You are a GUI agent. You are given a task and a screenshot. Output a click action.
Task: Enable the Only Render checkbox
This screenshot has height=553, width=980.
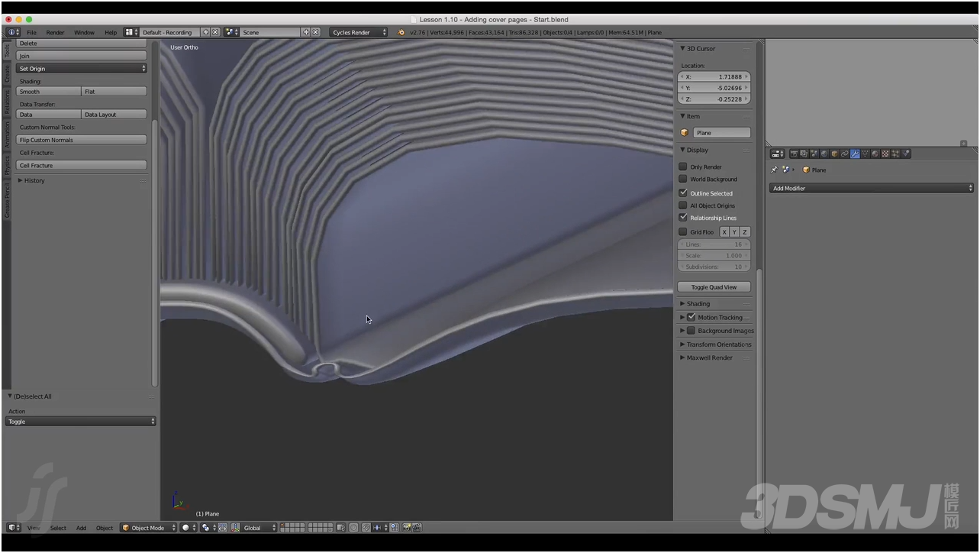tap(683, 167)
